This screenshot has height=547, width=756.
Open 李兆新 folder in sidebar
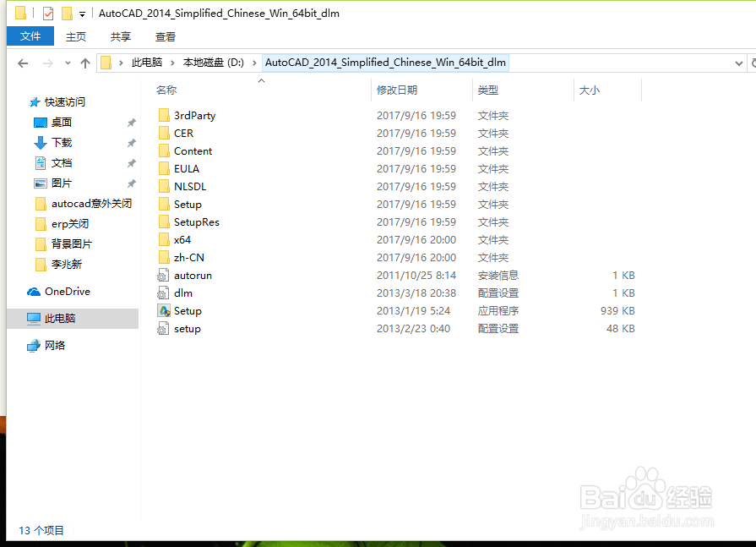tap(67, 265)
